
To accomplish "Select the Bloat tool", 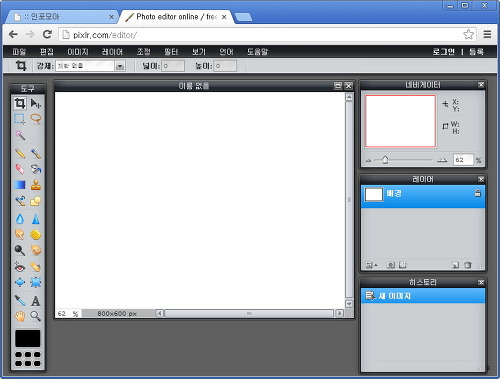I will tap(20, 282).
